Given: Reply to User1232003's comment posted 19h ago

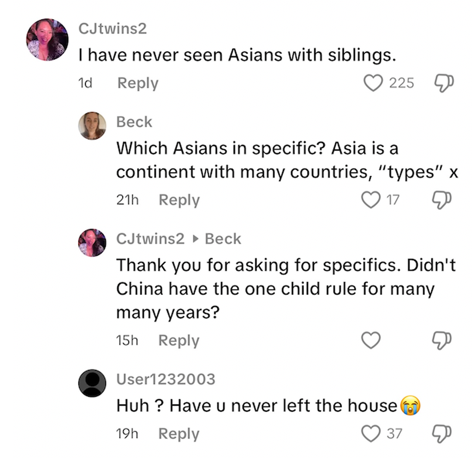Looking at the screenshot, I should click(x=179, y=433).
